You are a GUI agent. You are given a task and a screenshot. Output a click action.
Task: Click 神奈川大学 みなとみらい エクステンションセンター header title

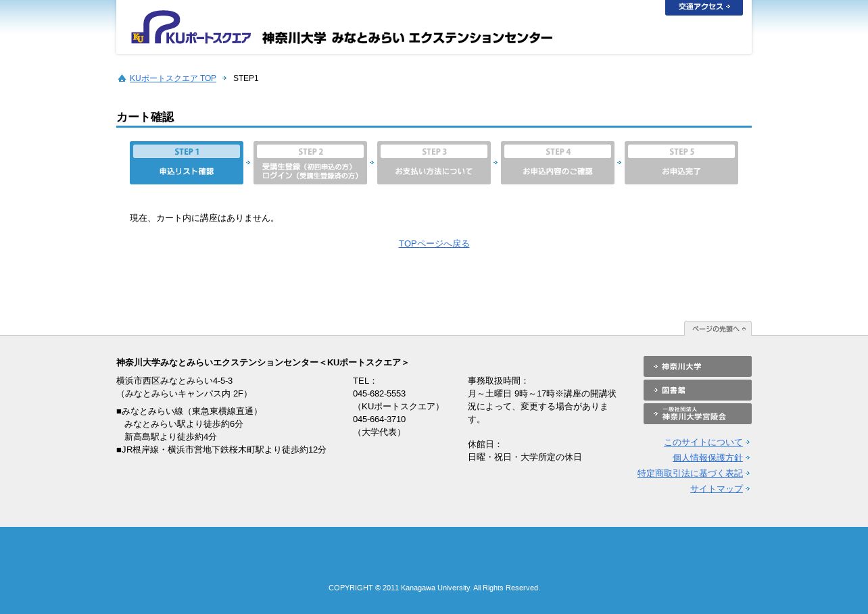407,38
